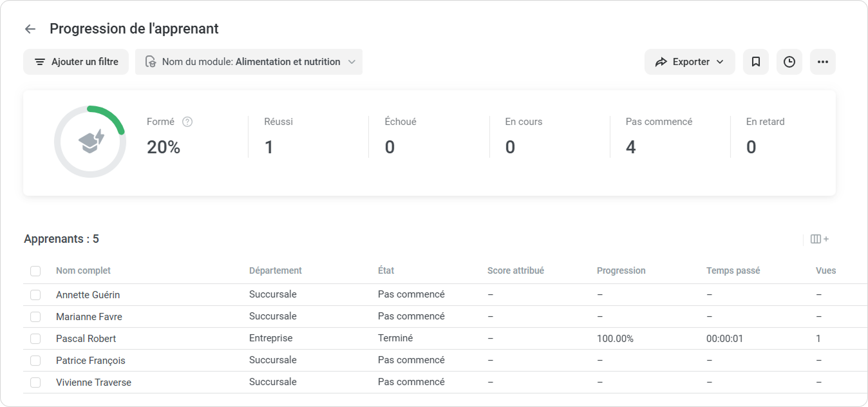Sort by Nom complet column header
Screen dimensions: 868x407
(83, 270)
